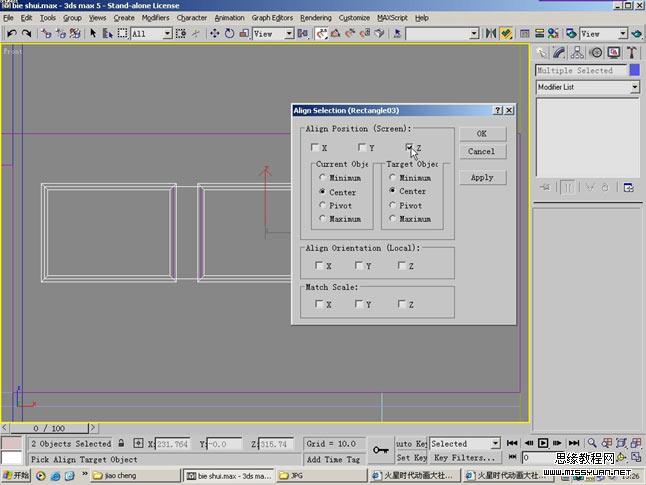The image size is (646, 485).
Task: Toggle the 3D Snap icon
Action: (x=321, y=33)
